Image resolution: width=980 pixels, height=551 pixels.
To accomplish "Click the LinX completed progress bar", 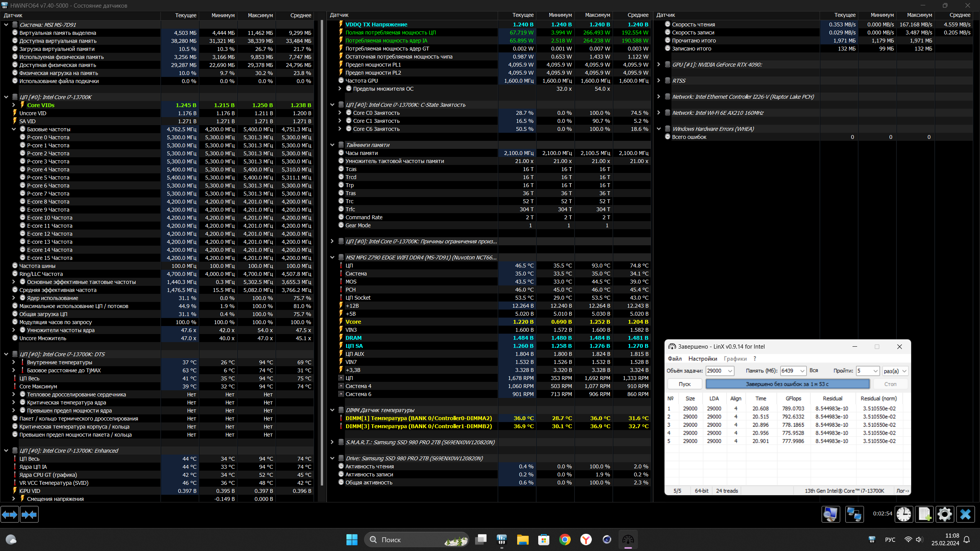I will (787, 384).
